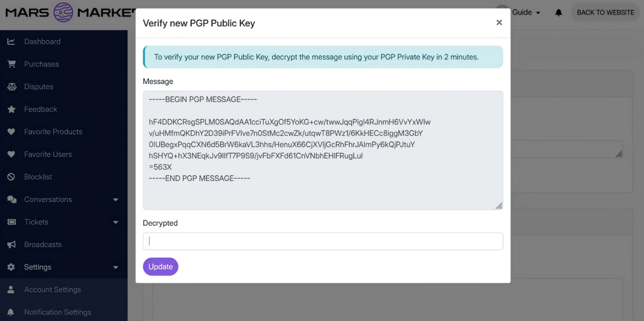This screenshot has height=321, width=644.
Task: Open notifications bell in top bar
Action: [558, 12]
